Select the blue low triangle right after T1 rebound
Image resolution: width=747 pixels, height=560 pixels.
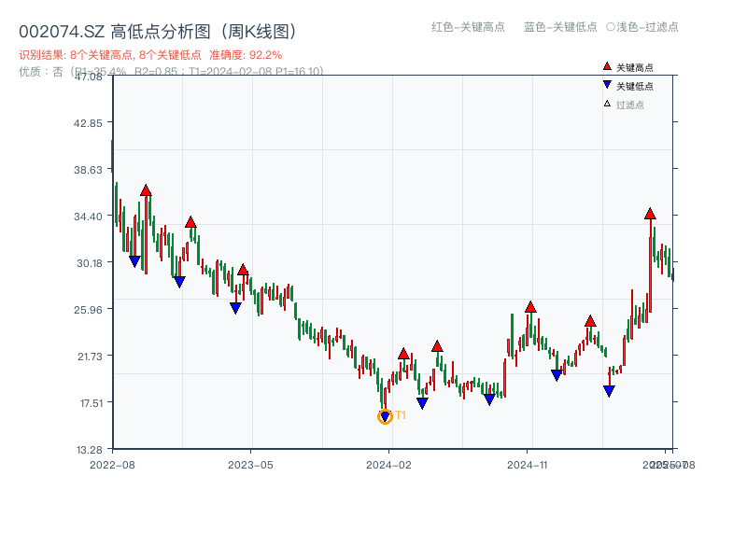pos(423,403)
